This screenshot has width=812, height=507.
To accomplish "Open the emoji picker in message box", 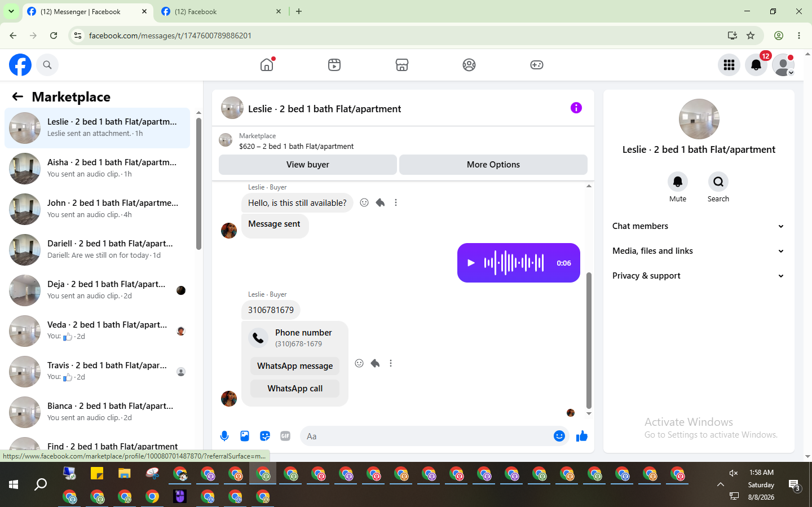I will [559, 436].
